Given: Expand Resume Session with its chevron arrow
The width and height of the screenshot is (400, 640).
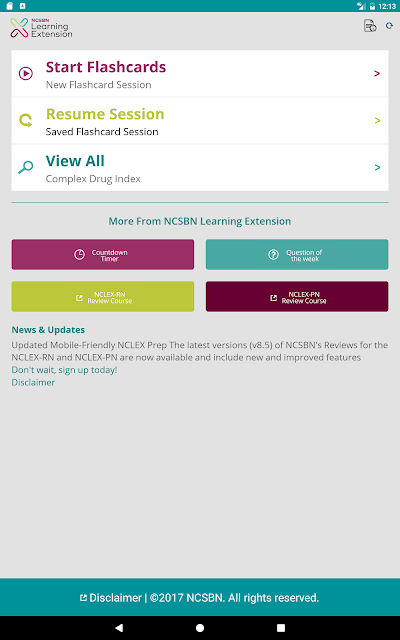Looking at the screenshot, I should [x=377, y=120].
